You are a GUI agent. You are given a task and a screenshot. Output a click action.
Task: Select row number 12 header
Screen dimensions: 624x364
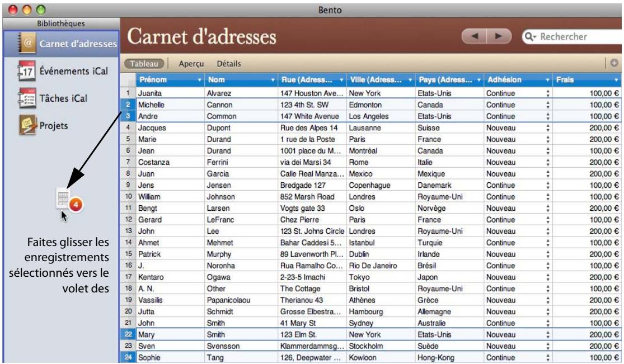128,220
